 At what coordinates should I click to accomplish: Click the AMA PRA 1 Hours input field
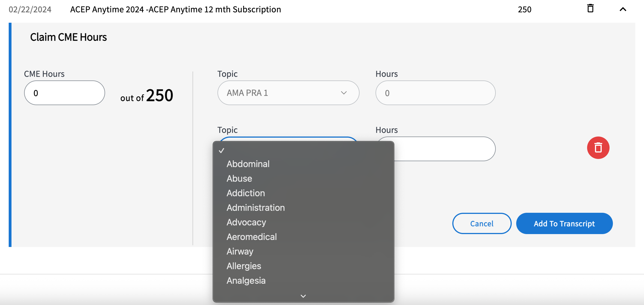(x=435, y=93)
